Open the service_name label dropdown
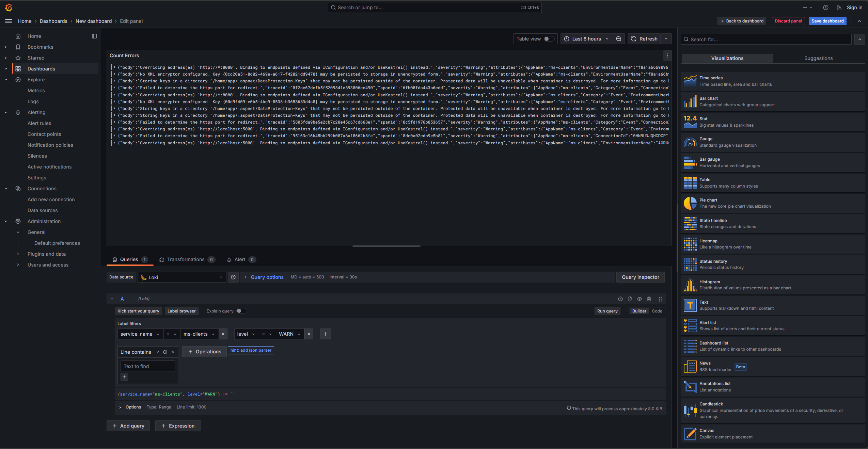The height and width of the screenshot is (449, 868). (140, 334)
